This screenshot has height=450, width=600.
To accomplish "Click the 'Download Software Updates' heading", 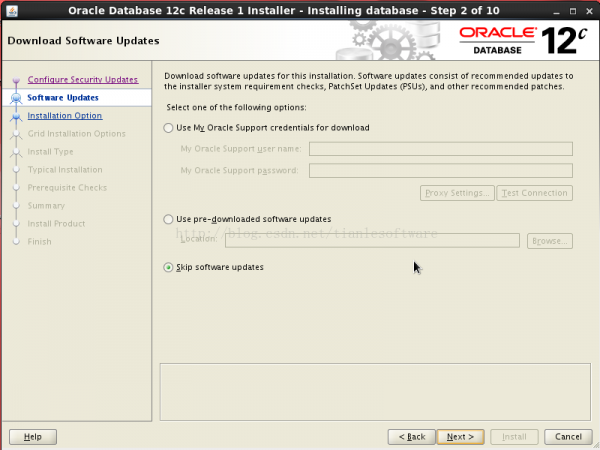I will (83, 41).
